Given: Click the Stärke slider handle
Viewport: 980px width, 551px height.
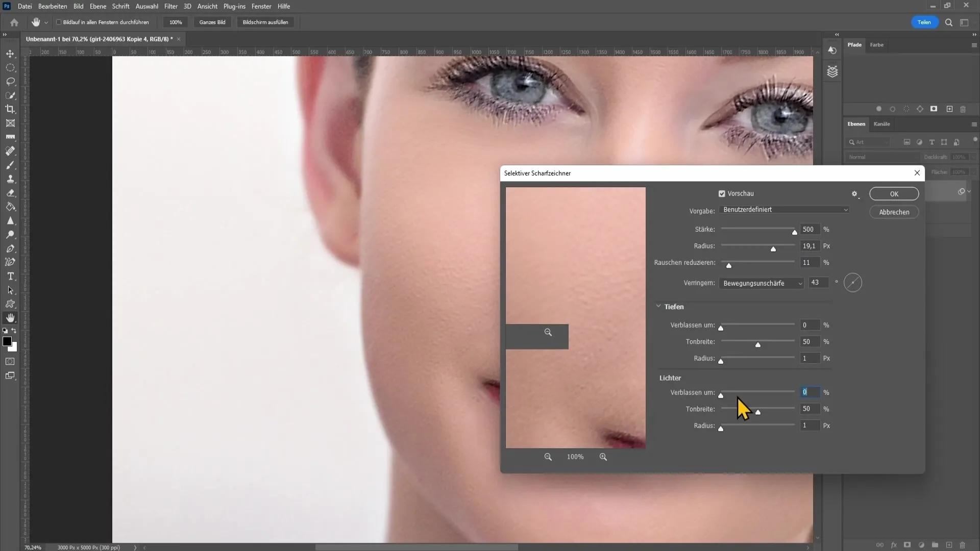Looking at the screenshot, I should point(794,232).
